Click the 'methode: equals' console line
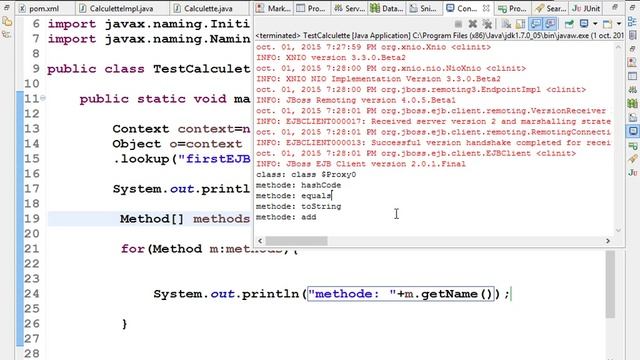 [293, 196]
